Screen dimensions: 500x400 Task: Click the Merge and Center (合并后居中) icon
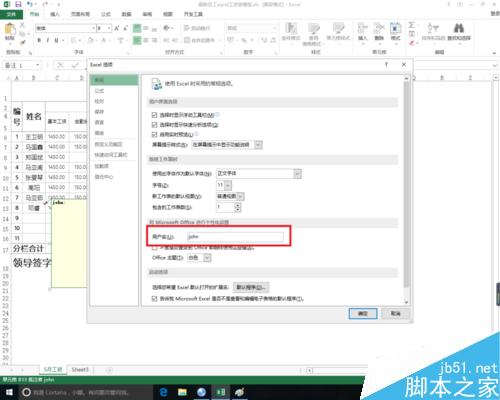pos(187,40)
